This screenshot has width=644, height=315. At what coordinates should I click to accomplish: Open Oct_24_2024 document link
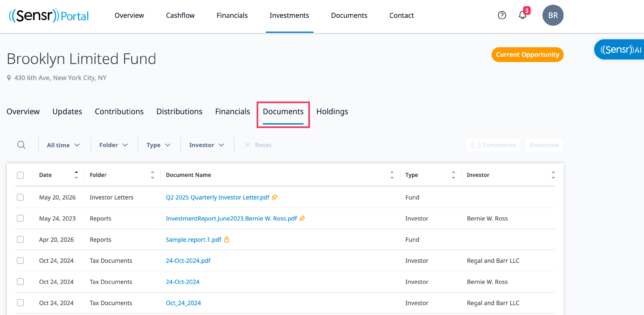pos(183,303)
